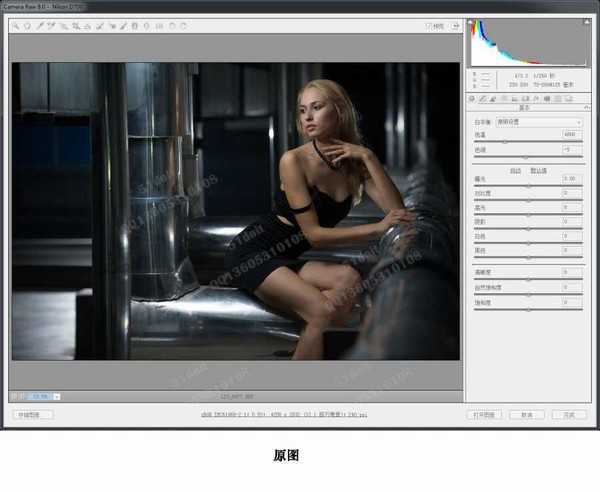Screen dimensions: 600x492
Task: Select the Hand tool
Action: click(27, 26)
